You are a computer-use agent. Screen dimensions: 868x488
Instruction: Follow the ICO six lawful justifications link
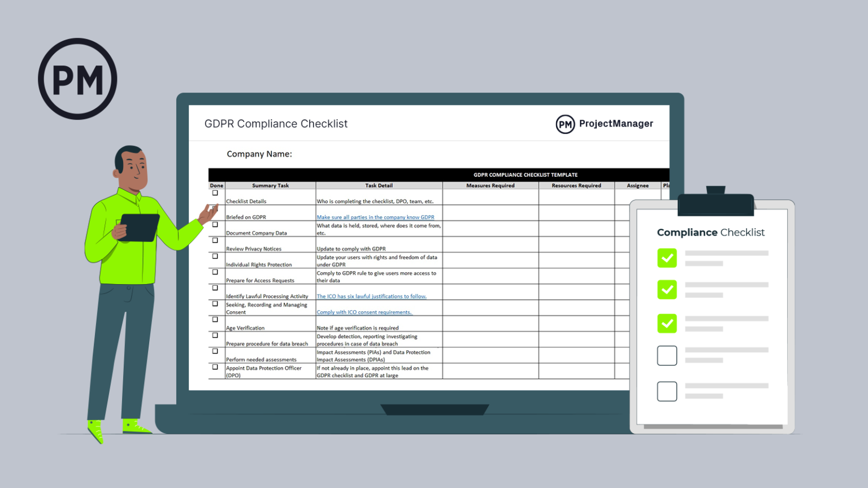click(x=371, y=296)
